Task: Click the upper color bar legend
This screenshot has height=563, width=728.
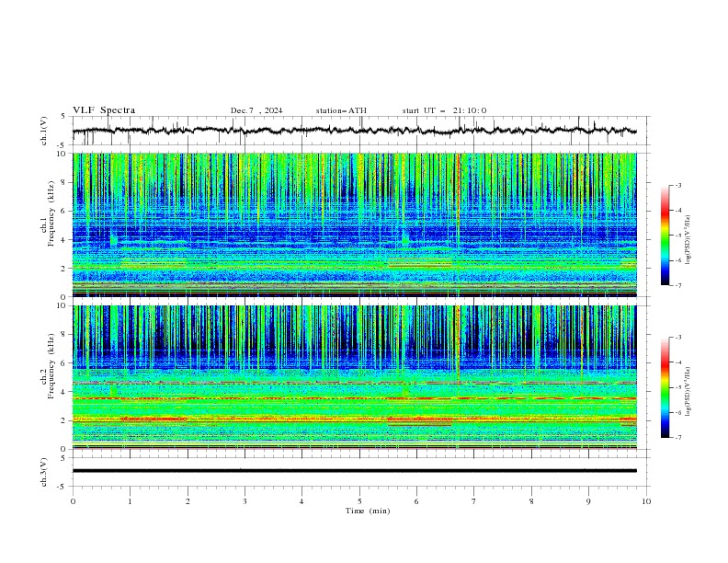Action: coord(665,236)
